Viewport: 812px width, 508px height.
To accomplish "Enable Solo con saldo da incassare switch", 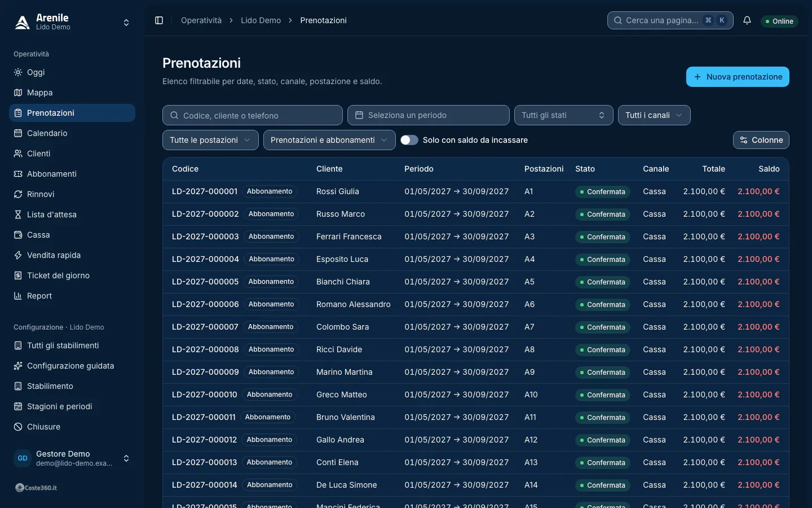I will coord(409,140).
